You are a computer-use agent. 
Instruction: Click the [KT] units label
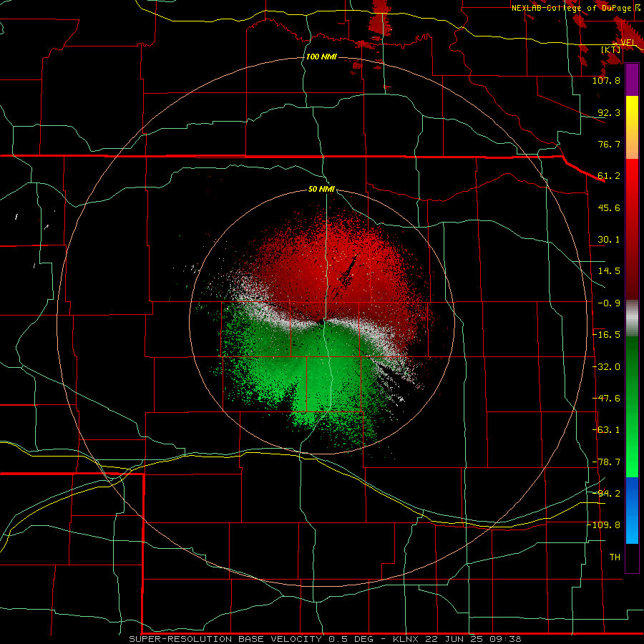point(611,49)
